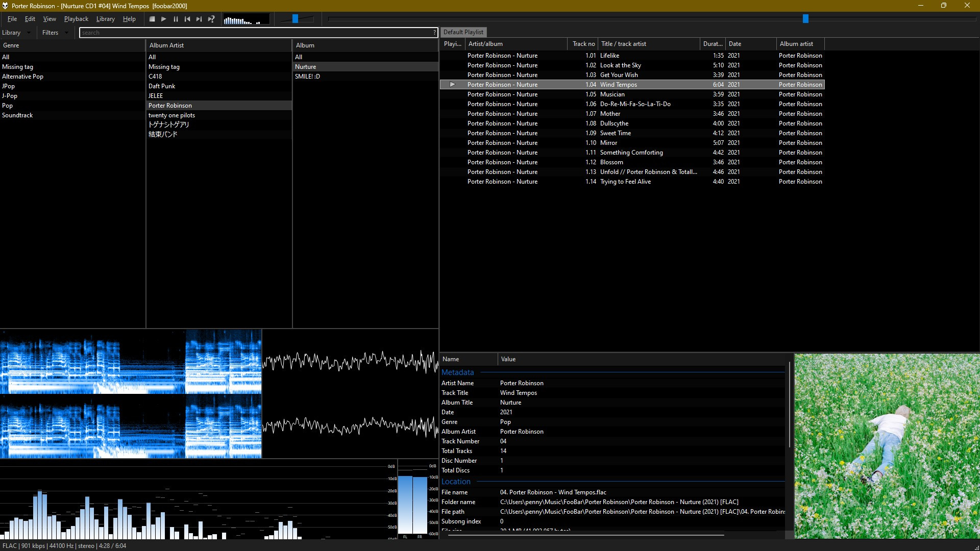The image size is (980, 551).
Task: Open the Playback menu
Action: pyautogui.click(x=76, y=19)
